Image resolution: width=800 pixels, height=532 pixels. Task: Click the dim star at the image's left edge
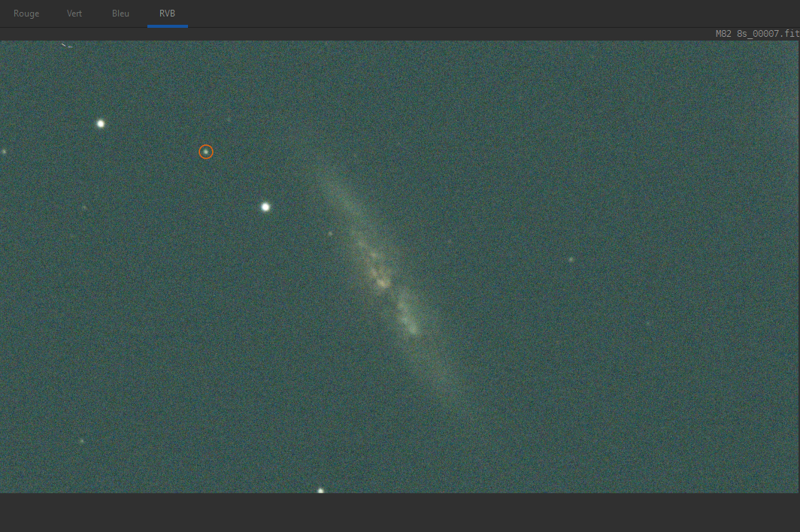[x=4, y=152]
